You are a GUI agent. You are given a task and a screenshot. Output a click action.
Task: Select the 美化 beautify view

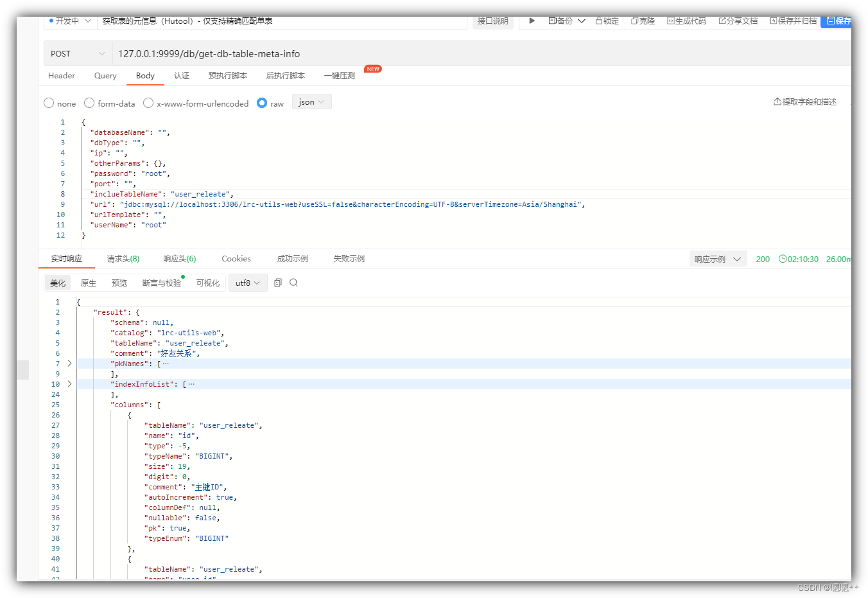(58, 283)
